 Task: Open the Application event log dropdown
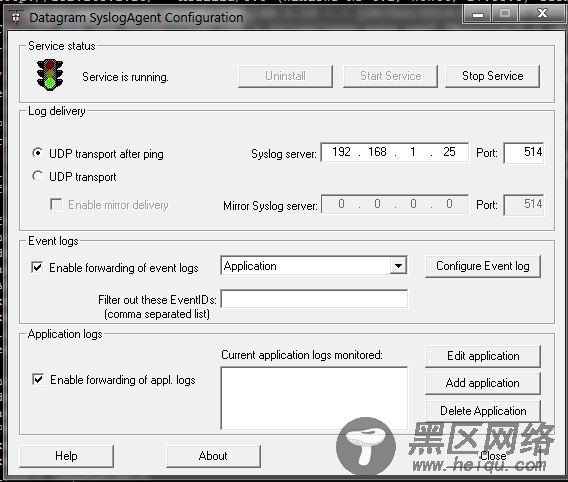pyautogui.click(x=398, y=266)
